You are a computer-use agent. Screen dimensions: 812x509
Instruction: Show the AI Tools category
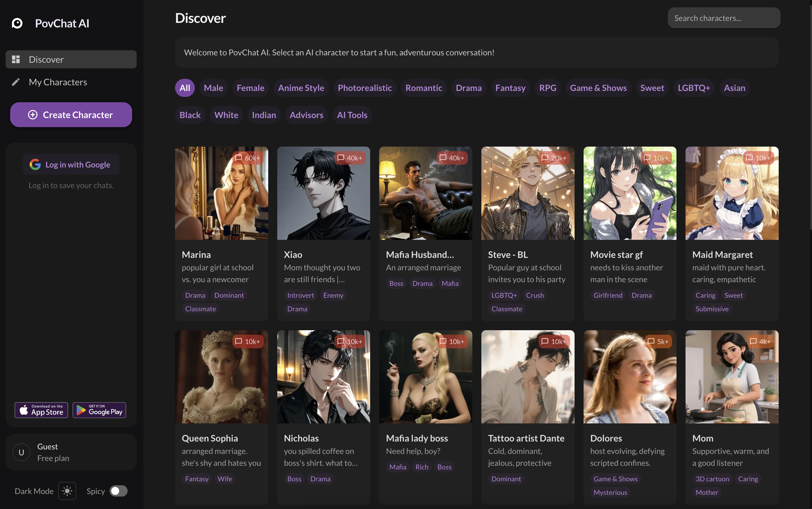pos(352,115)
